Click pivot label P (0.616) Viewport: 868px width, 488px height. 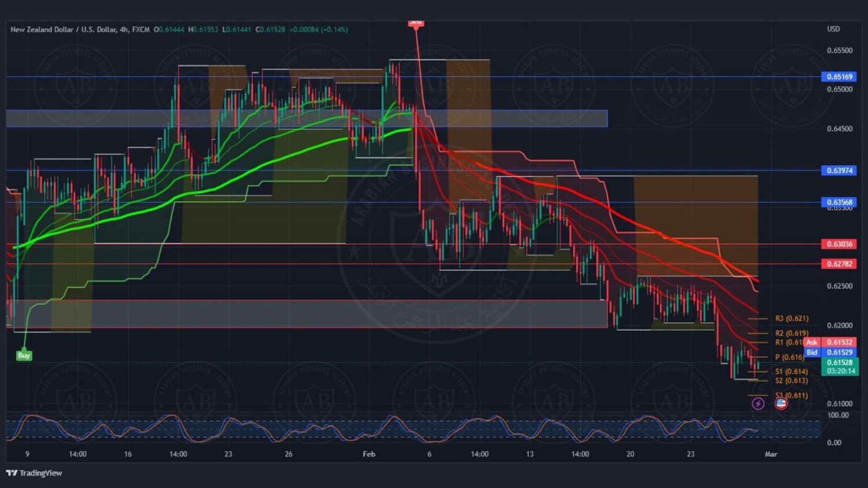point(789,357)
